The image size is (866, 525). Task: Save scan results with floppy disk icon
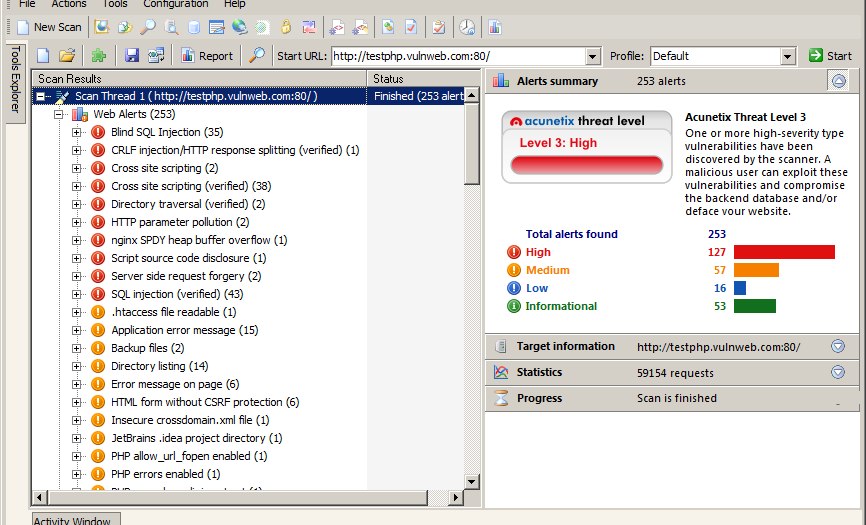coord(131,55)
